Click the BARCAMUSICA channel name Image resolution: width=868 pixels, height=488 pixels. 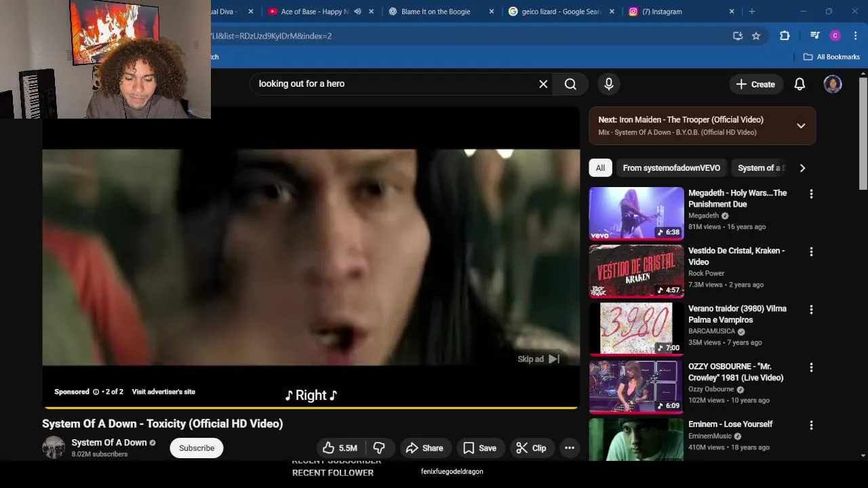tap(711, 331)
